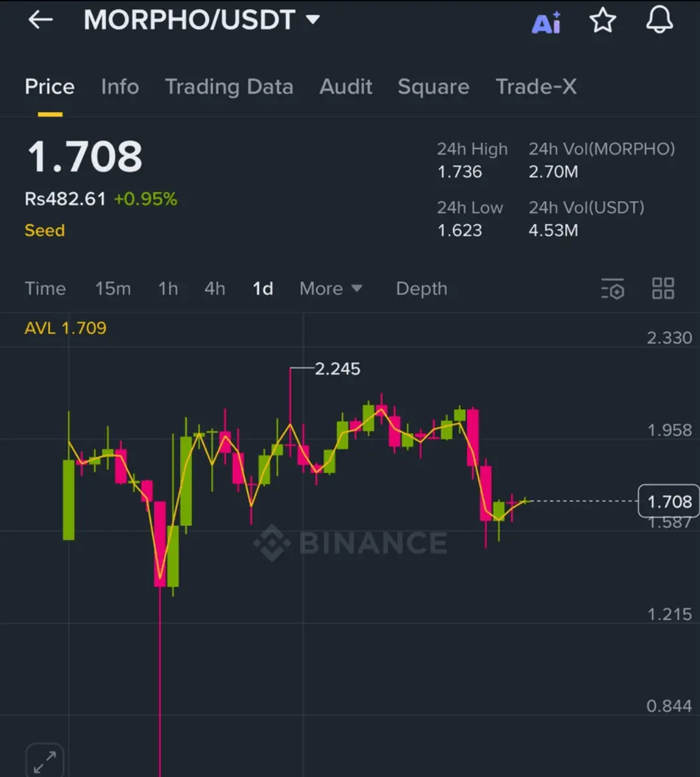Image resolution: width=700 pixels, height=777 pixels.
Task: Open chart indicator settings icon
Action: coord(612,289)
